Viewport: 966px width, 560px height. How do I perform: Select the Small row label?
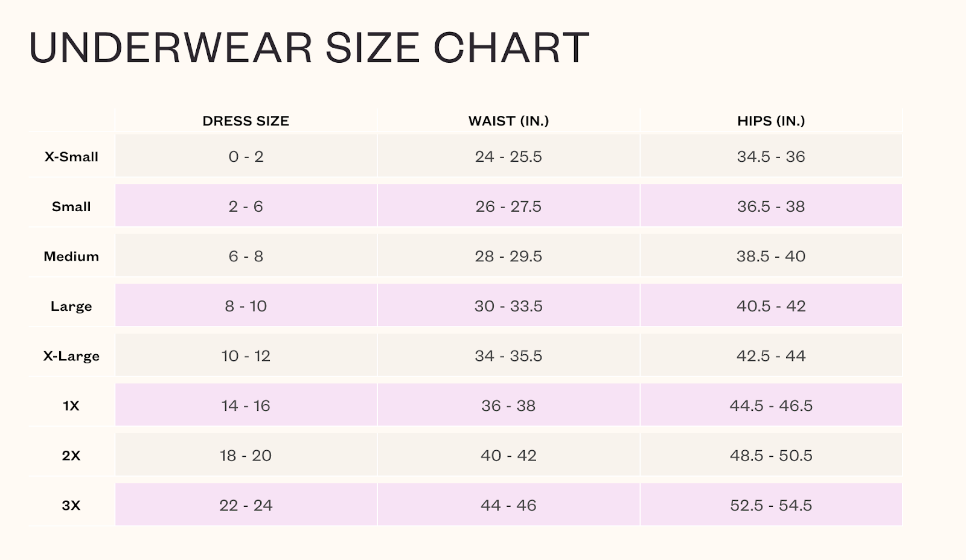(71, 206)
